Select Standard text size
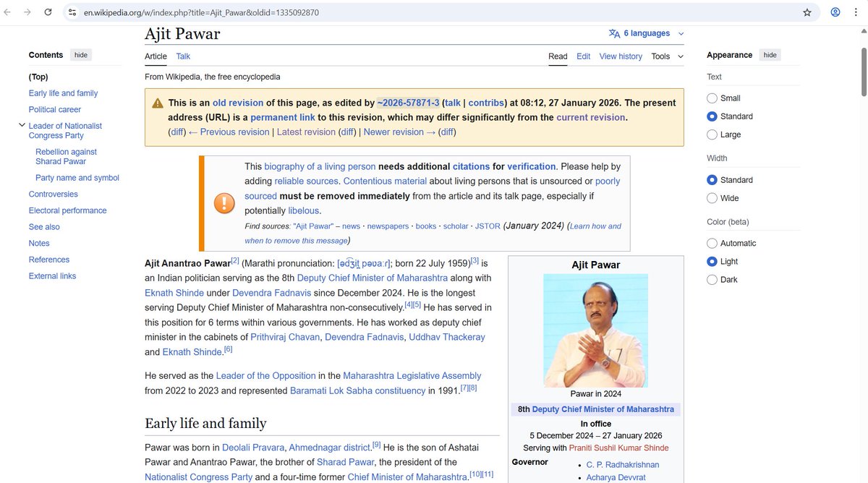Image resolution: width=868 pixels, height=483 pixels. 712,116
